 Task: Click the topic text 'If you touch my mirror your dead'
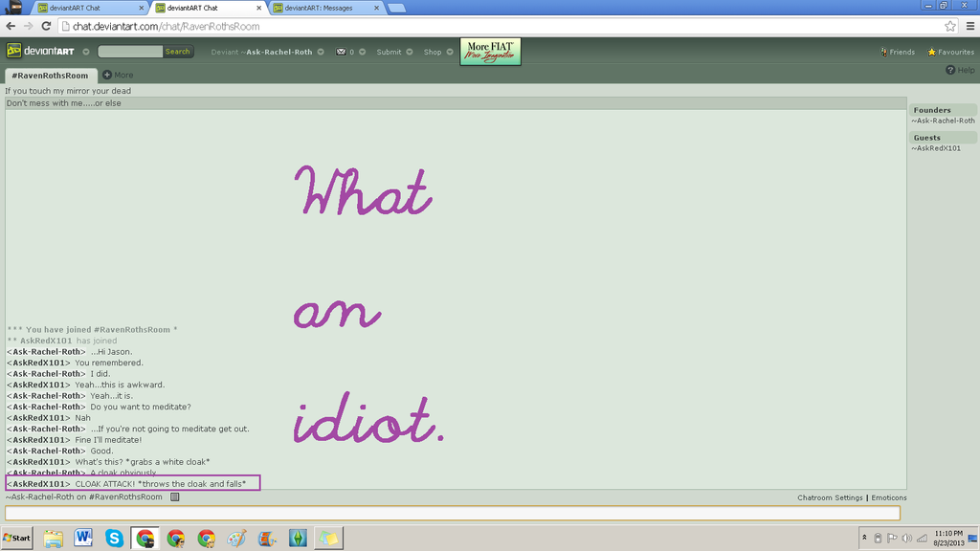(68, 91)
